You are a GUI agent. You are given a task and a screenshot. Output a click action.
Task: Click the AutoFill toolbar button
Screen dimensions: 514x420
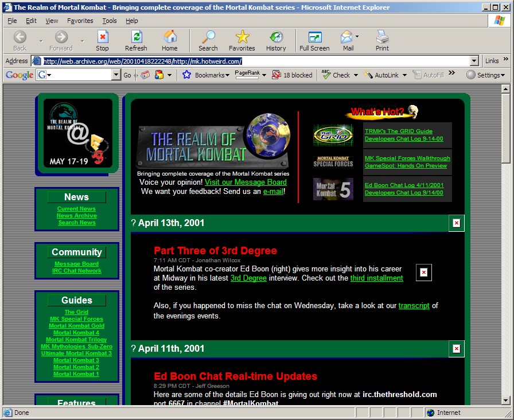pyautogui.click(x=428, y=75)
